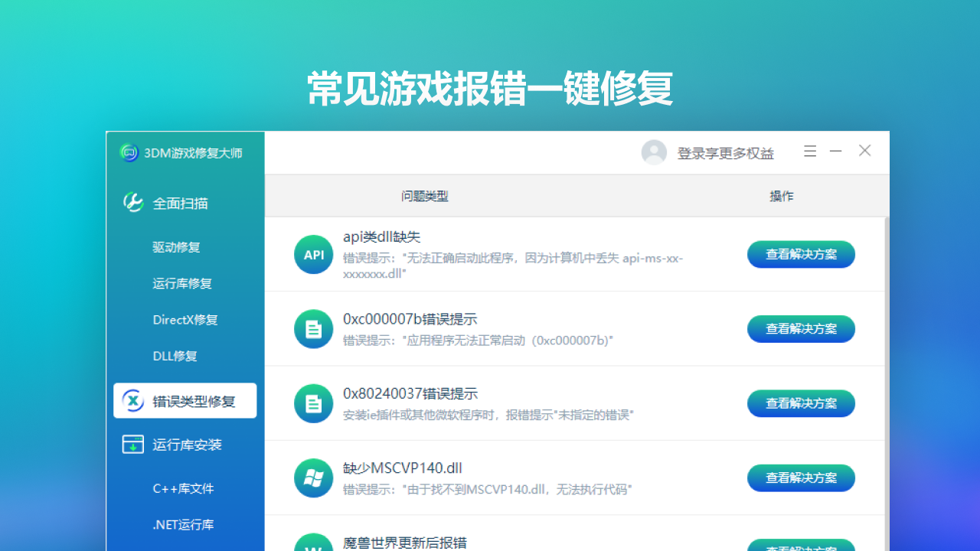Select the document icon for 0x80240037错误提示
Image resolution: width=980 pixels, height=551 pixels.
tap(313, 403)
